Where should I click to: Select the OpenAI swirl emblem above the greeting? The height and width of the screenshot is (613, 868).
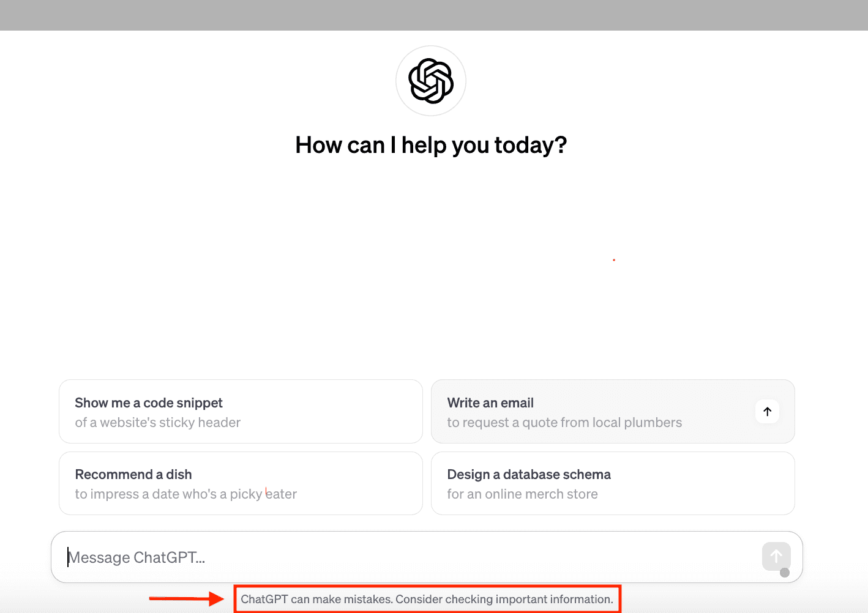[430, 80]
